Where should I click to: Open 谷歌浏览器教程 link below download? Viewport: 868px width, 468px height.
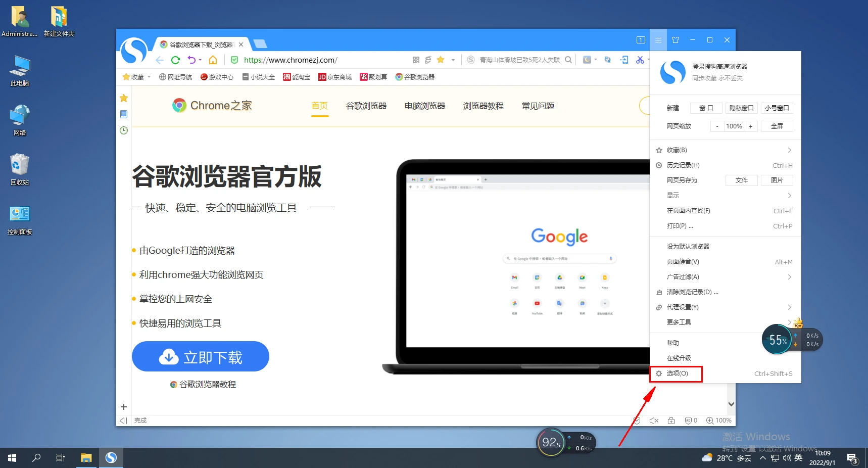tap(203, 385)
